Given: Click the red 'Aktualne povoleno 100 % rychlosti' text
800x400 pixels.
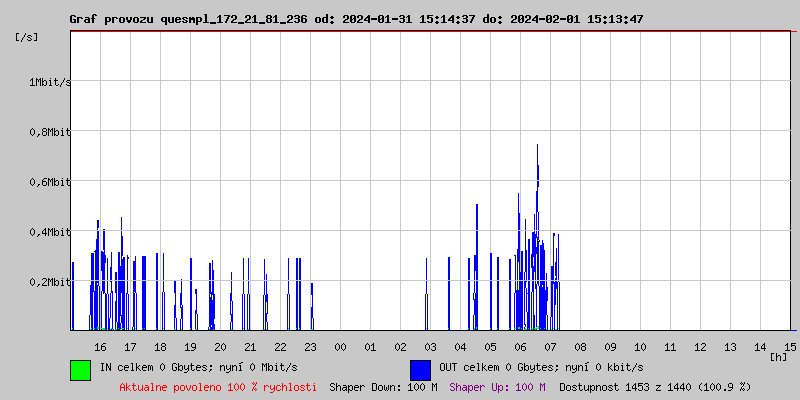Looking at the screenshot, I should tap(218, 386).
